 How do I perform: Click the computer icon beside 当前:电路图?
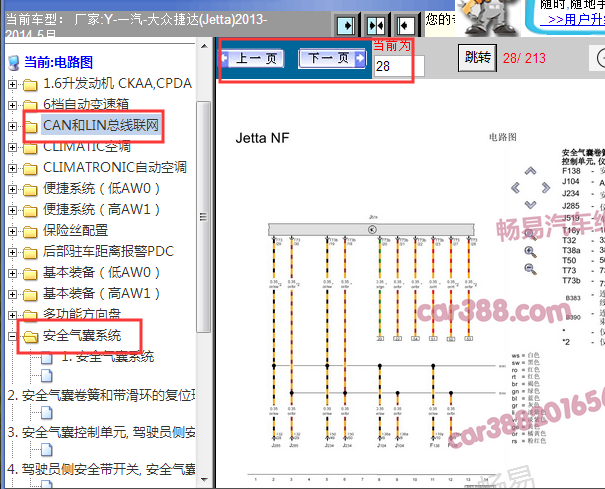click(14, 63)
